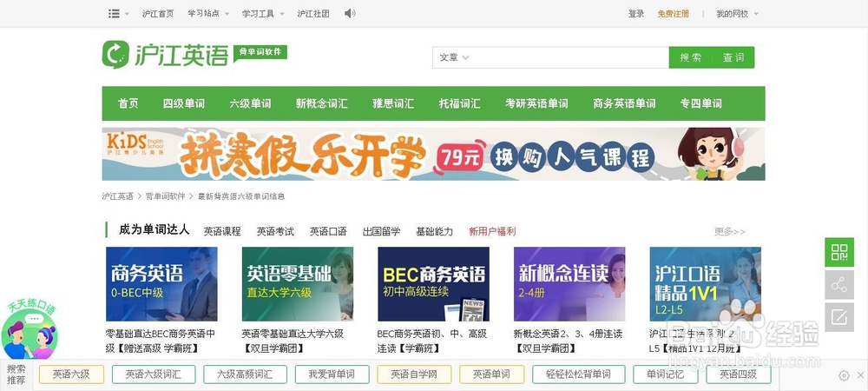
Task: Open 英语零基础 course thumbnail
Action: 297,284
